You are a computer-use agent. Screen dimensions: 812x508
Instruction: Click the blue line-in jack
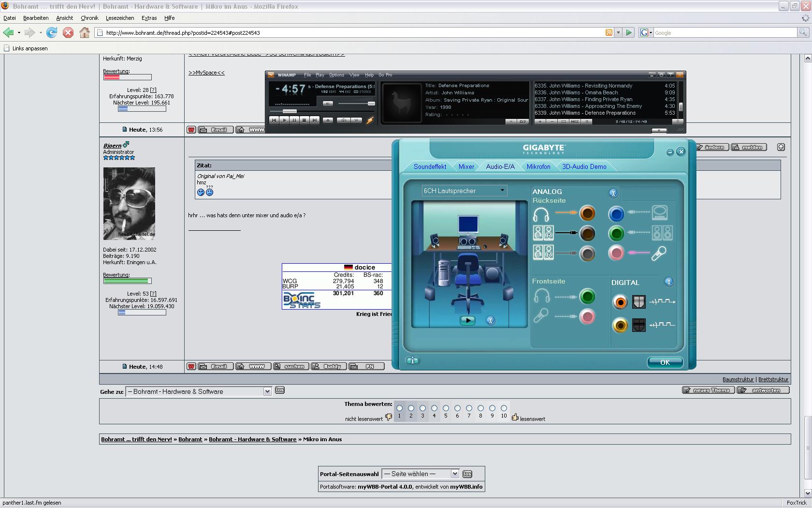(x=616, y=213)
